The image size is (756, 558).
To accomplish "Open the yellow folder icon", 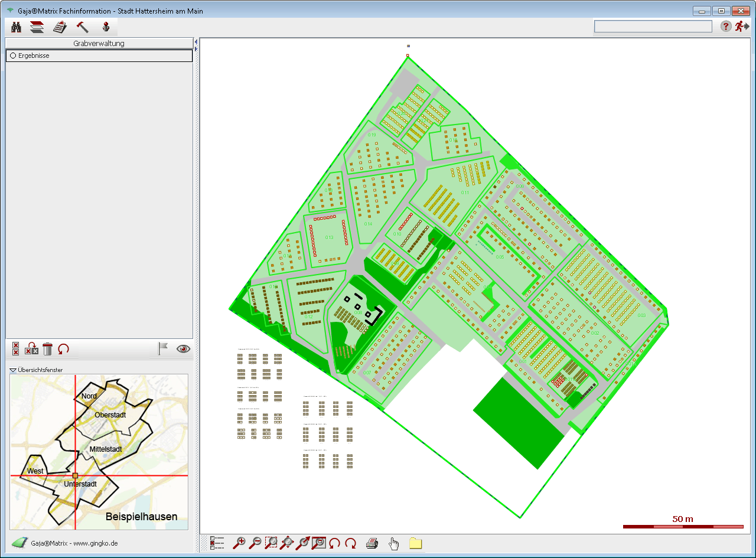I will 415,543.
